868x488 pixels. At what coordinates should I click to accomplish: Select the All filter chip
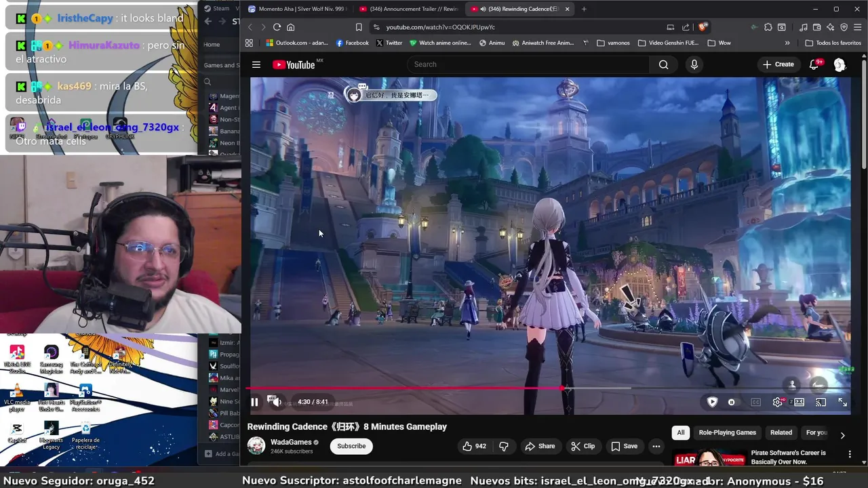pyautogui.click(x=681, y=432)
